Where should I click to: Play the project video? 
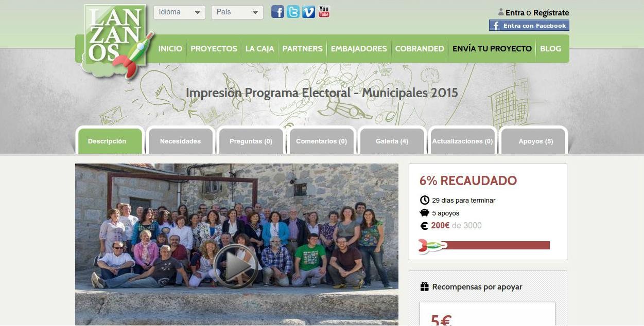point(235,266)
